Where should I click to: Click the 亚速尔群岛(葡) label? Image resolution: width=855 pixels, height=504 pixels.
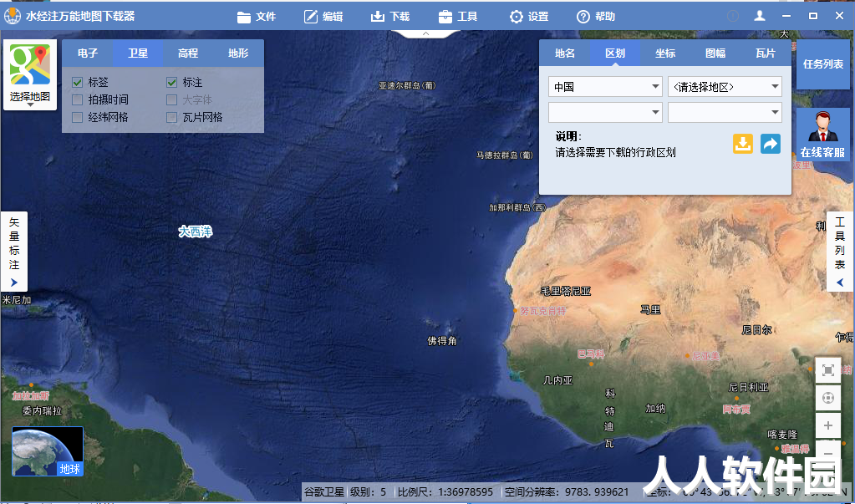coord(407,85)
